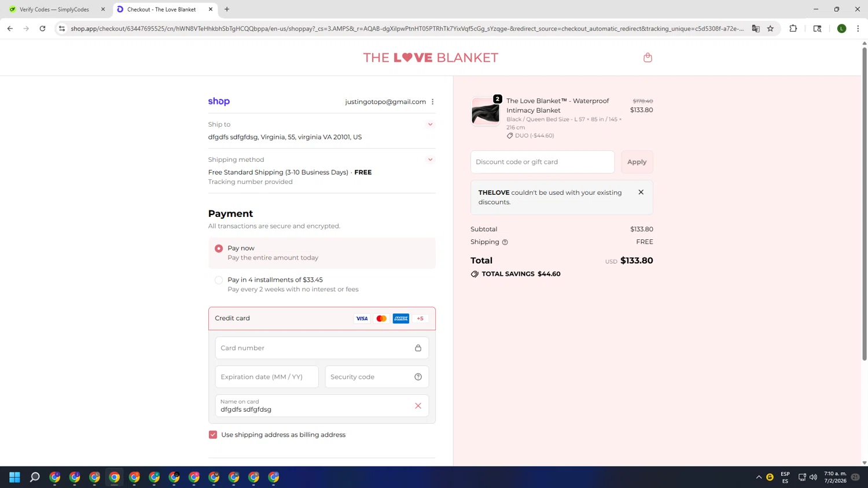View site information icon in address bar
This screenshot has width=868, height=488.
pos(62,28)
